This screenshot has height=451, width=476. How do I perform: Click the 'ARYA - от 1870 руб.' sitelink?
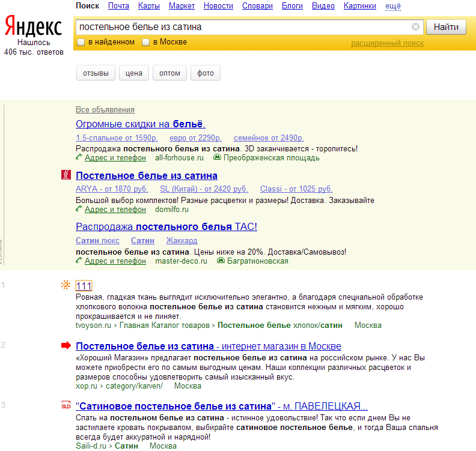click(112, 189)
